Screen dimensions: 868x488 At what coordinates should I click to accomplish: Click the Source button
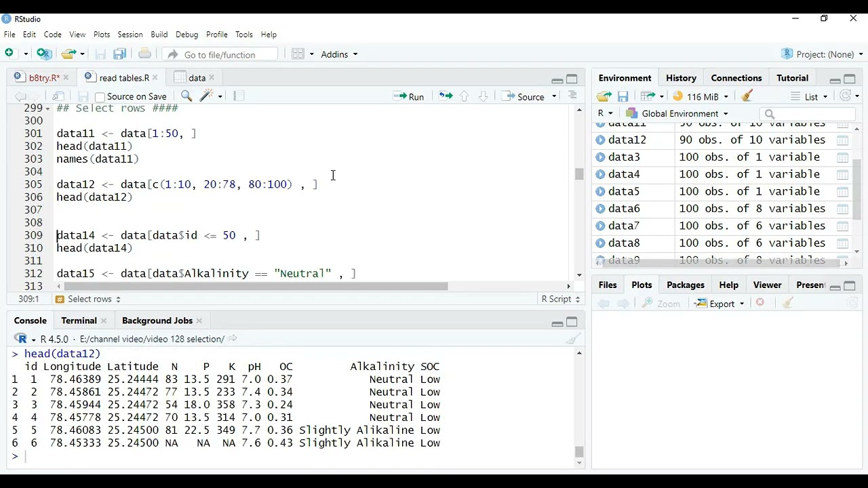click(524, 96)
